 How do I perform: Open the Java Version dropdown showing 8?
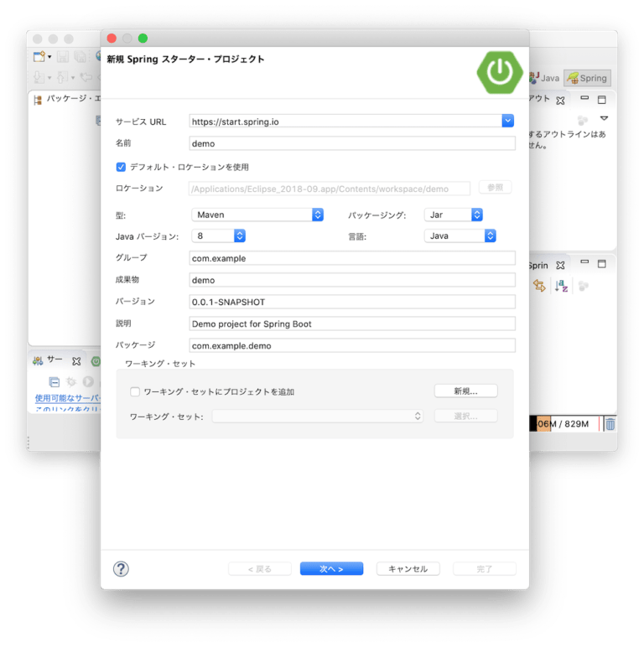tap(219, 236)
